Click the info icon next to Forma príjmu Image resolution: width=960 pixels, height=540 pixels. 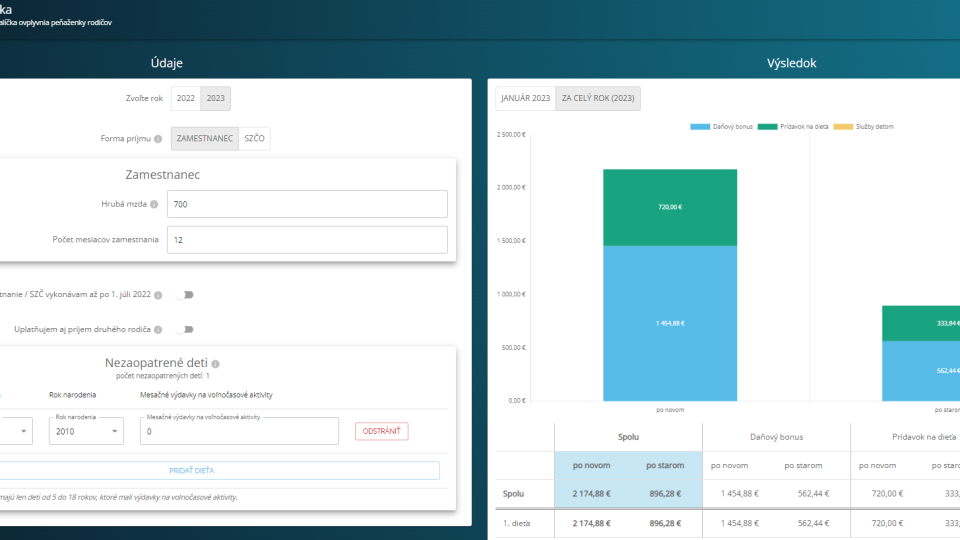tap(158, 139)
